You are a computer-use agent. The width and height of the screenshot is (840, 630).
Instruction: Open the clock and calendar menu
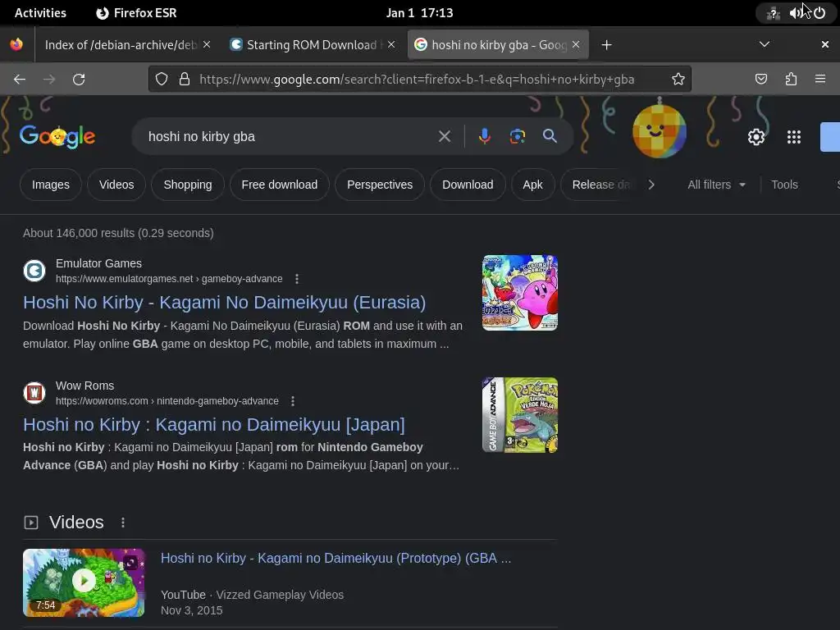point(419,13)
